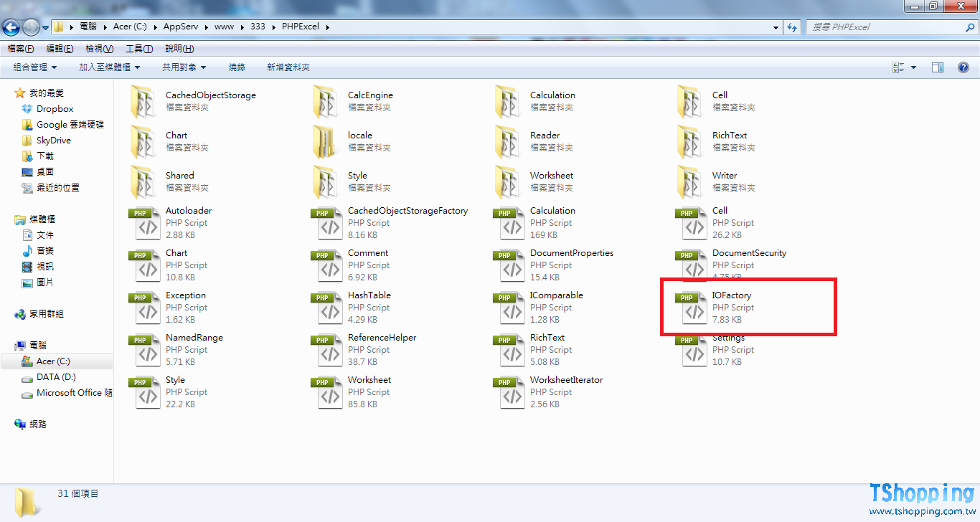Select the ReferenceHelper PHP file icon

(326, 351)
